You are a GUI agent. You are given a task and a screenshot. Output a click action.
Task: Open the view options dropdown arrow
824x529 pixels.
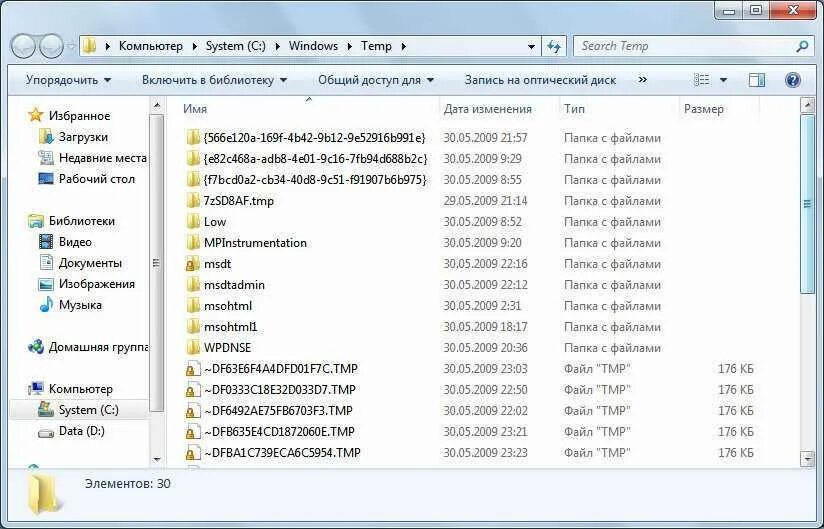[x=724, y=80]
